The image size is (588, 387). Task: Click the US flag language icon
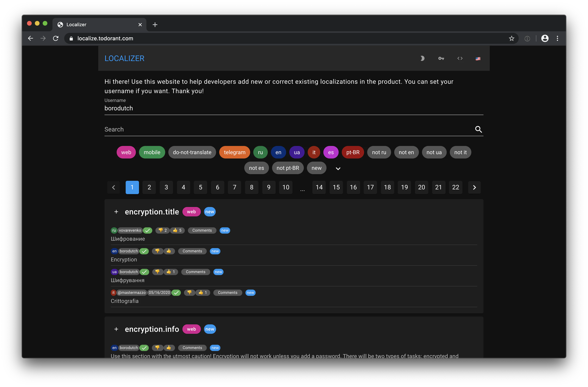478,58
